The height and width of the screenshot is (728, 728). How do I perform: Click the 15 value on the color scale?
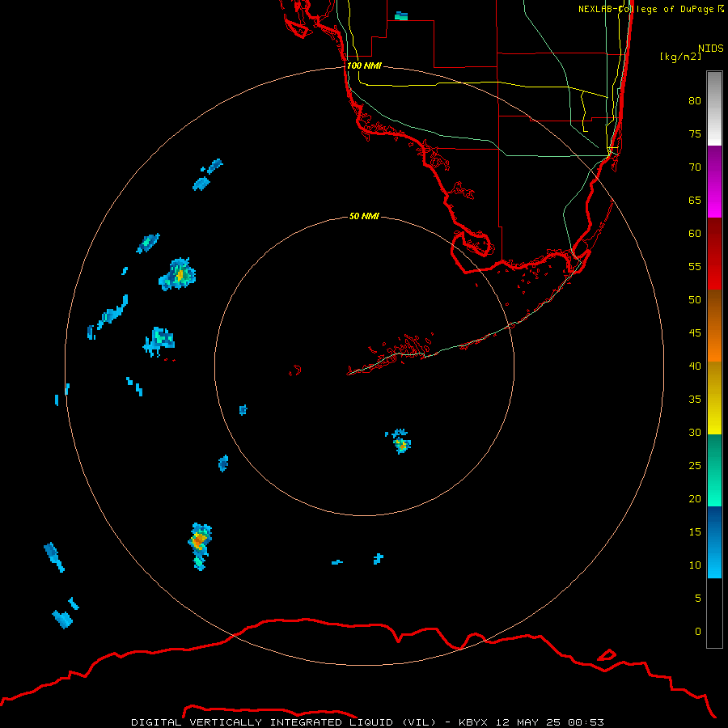(695, 532)
